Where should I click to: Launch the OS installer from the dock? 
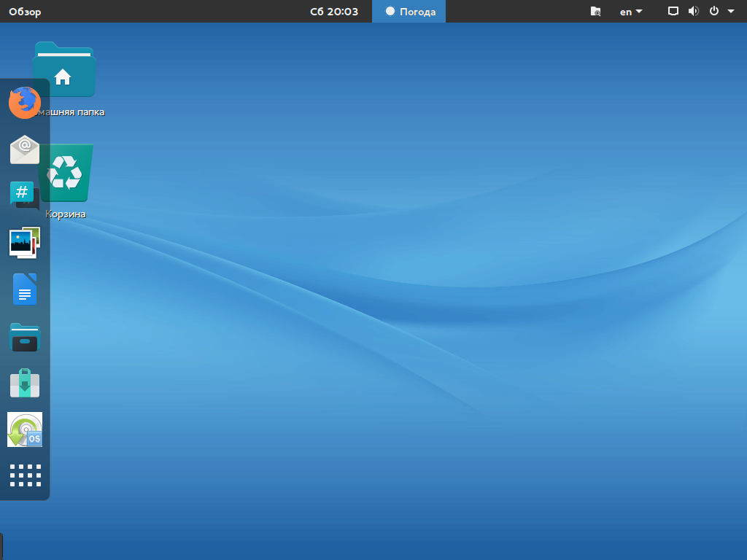25,429
